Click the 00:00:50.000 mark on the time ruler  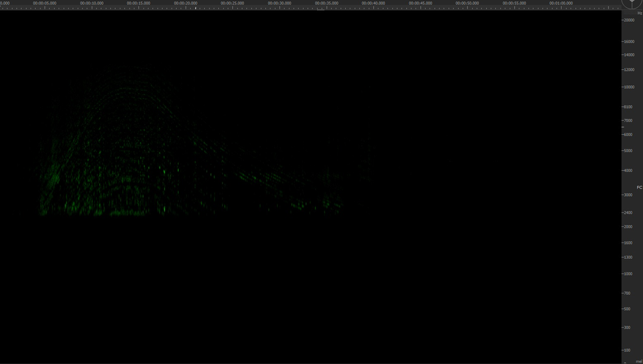click(x=467, y=3)
